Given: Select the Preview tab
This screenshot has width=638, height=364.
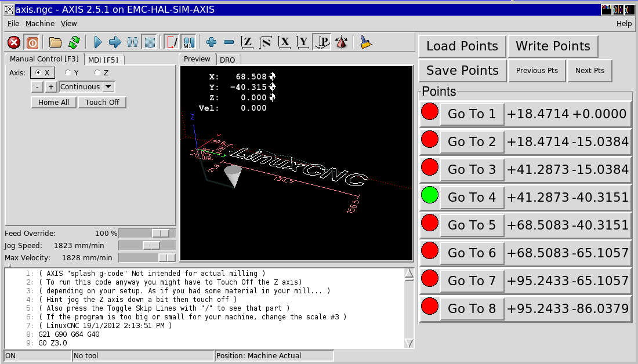Looking at the screenshot, I should pyautogui.click(x=197, y=59).
